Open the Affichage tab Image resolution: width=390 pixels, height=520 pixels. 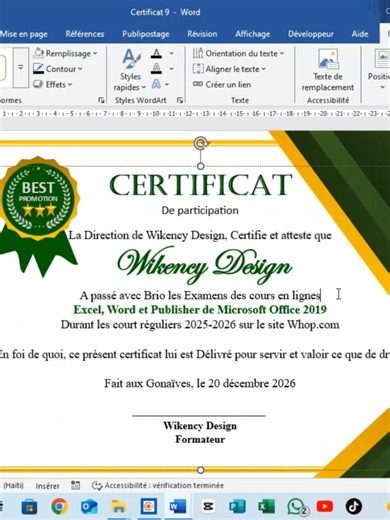253,34
